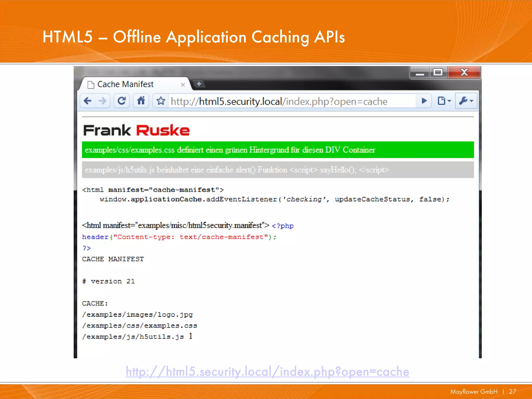Click the Go play arrow button
The height and width of the screenshot is (399, 532).
click(x=424, y=101)
